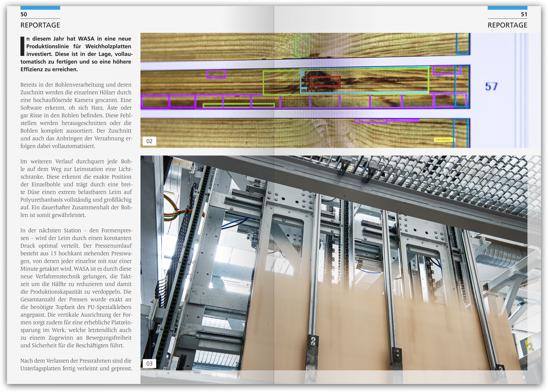Click the line "Produktionslinie für Weichholzplatten"

pos(79,46)
